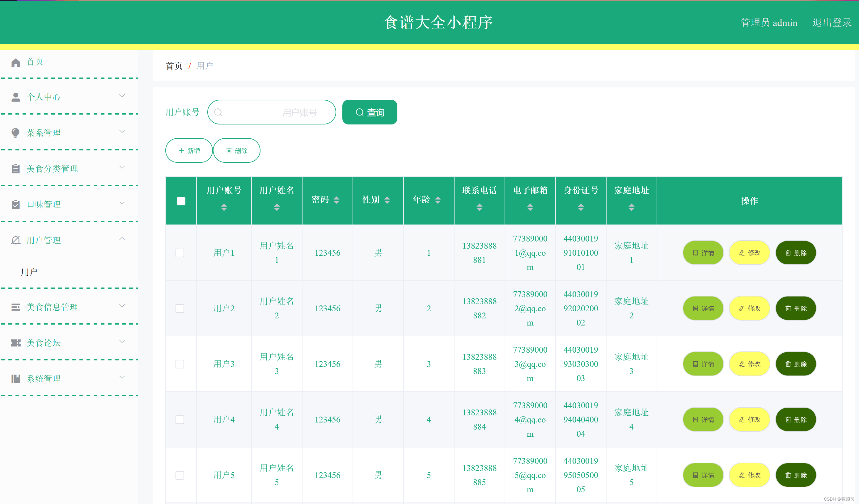Click the 修改 icon for 用户5

pyautogui.click(x=750, y=474)
